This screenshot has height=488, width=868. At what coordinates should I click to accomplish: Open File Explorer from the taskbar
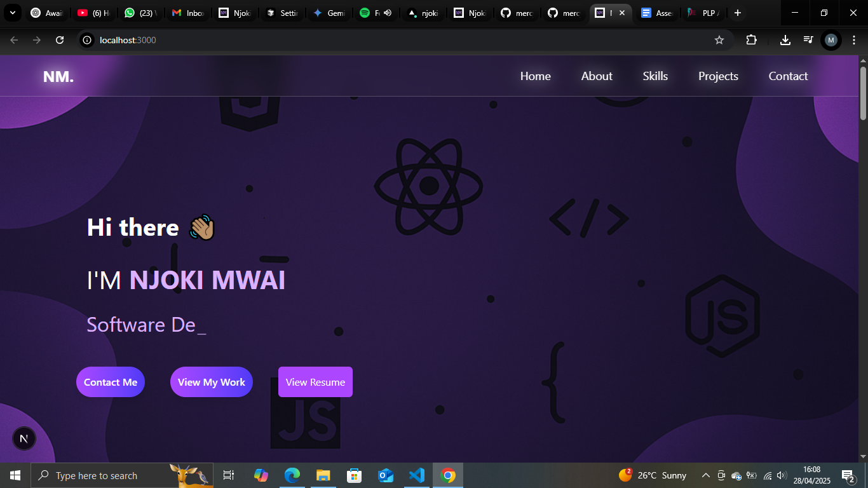point(323,475)
